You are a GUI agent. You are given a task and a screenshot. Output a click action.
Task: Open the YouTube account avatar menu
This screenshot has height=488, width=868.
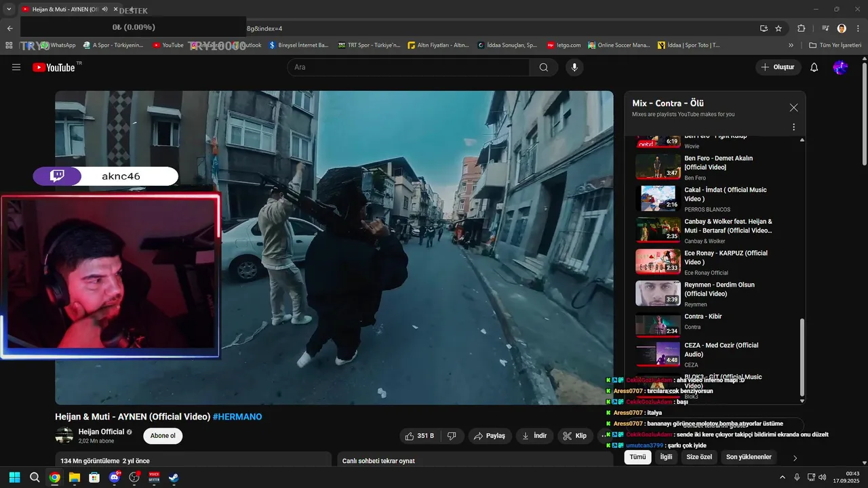[x=840, y=67]
